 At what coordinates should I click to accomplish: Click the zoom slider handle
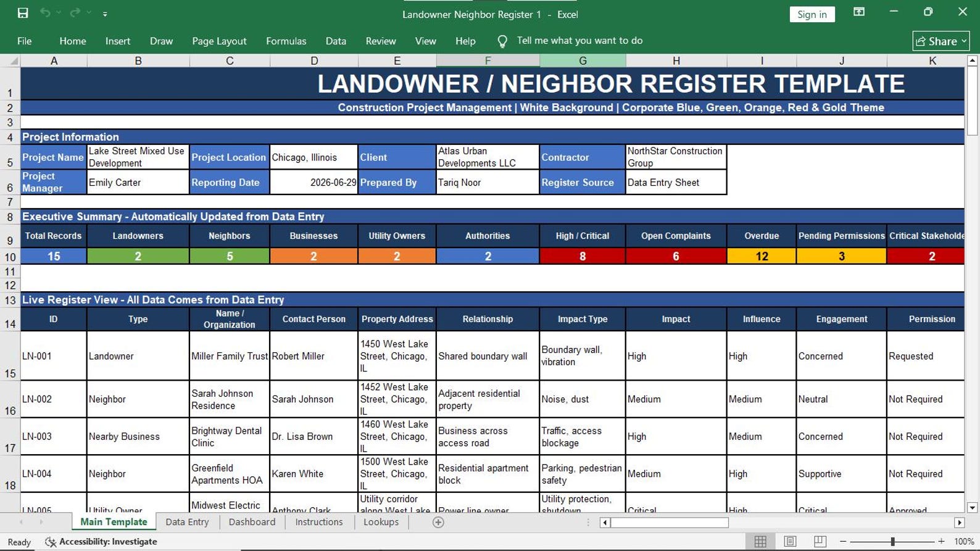coord(892,541)
